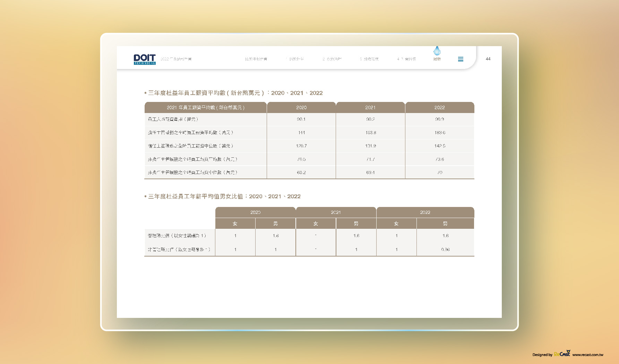
Task: Click the '90.9' cell
Action: pos(440,119)
